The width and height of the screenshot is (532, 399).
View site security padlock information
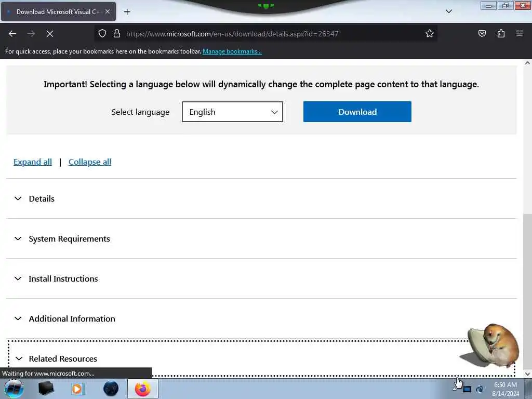(x=117, y=34)
